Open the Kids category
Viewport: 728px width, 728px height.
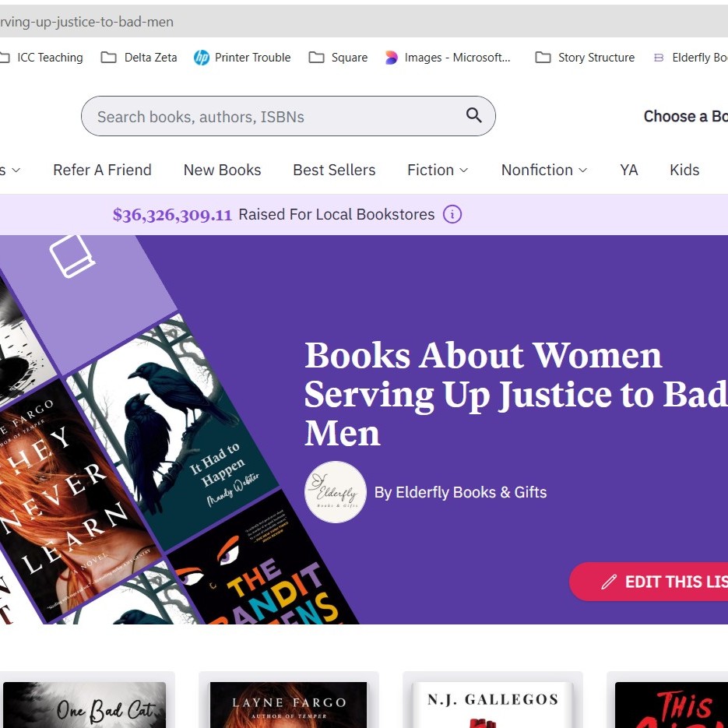coord(684,170)
